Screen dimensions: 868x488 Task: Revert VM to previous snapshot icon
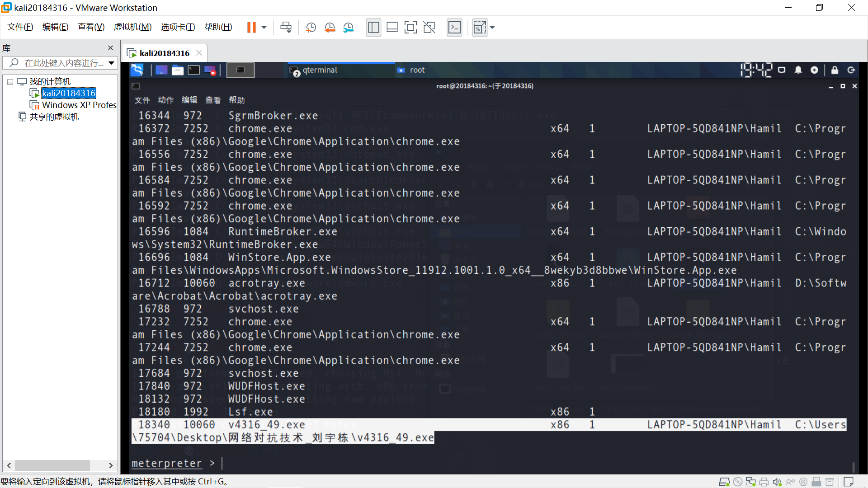(330, 28)
